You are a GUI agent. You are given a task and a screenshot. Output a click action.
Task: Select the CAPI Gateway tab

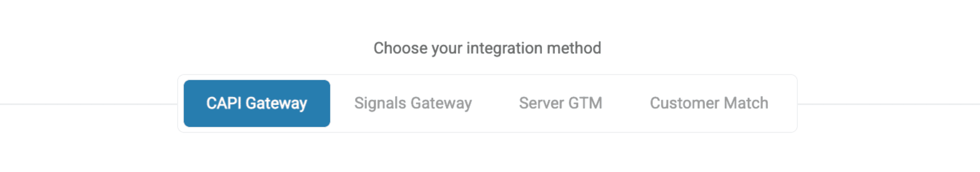[x=257, y=103]
